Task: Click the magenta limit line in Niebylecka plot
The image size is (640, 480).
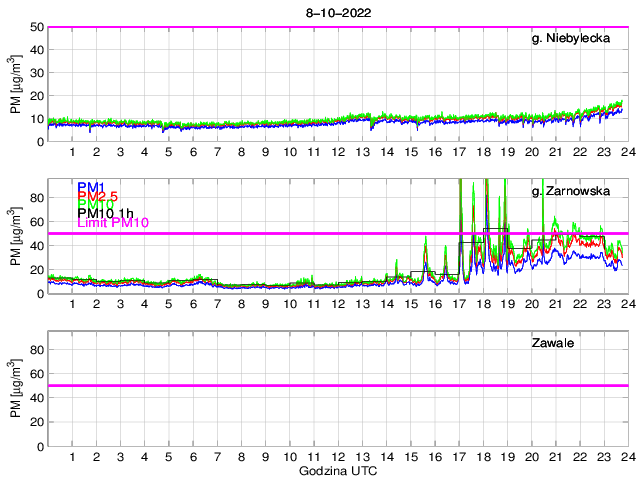Action: point(337,27)
